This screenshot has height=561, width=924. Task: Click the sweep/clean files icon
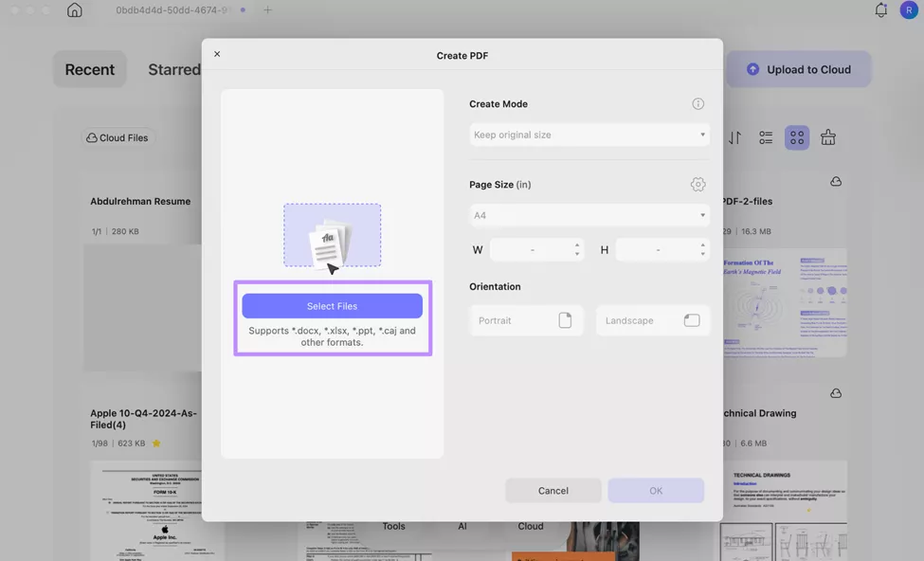click(x=827, y=136)
